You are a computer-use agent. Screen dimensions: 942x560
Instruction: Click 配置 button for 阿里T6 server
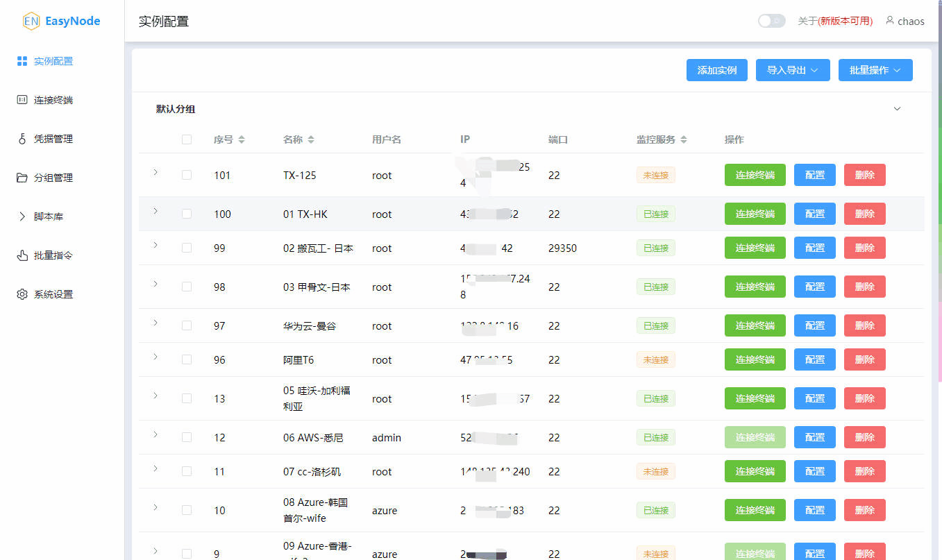[814, 359]
